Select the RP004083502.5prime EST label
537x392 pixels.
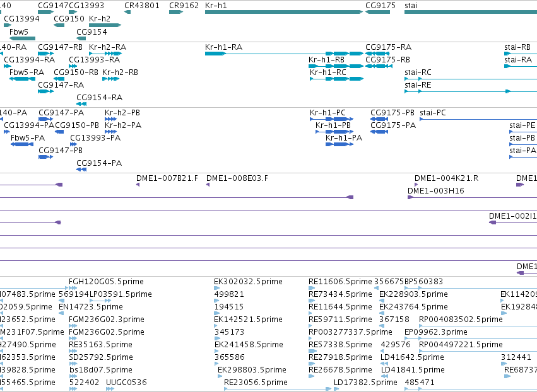coord(461,320)
